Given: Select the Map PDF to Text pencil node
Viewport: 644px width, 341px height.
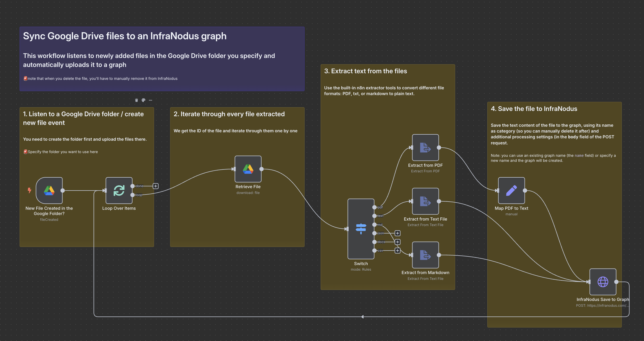Looking at the screenshot, I should pos(511,191).
